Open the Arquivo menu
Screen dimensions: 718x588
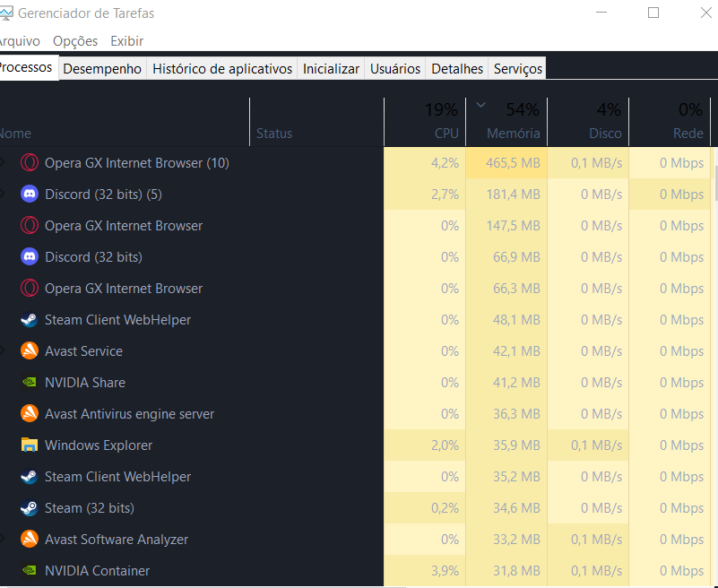coord(19,40)
